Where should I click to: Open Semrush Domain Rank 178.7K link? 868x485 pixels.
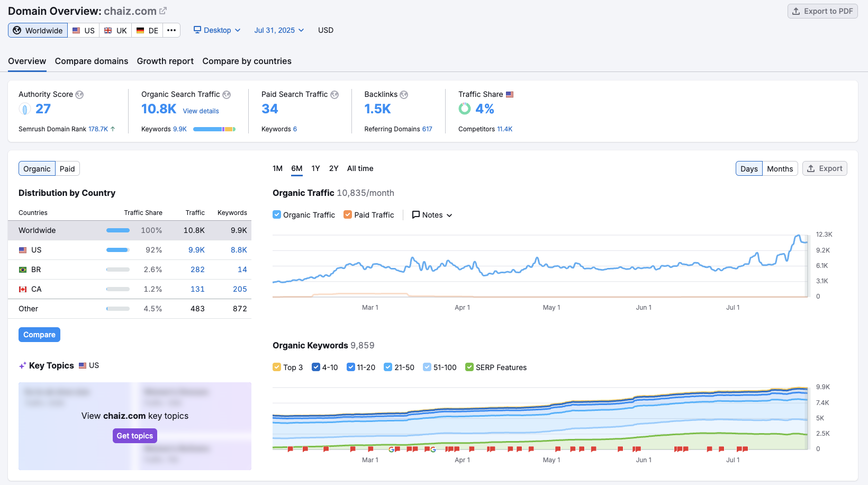[x=98, y=129]
